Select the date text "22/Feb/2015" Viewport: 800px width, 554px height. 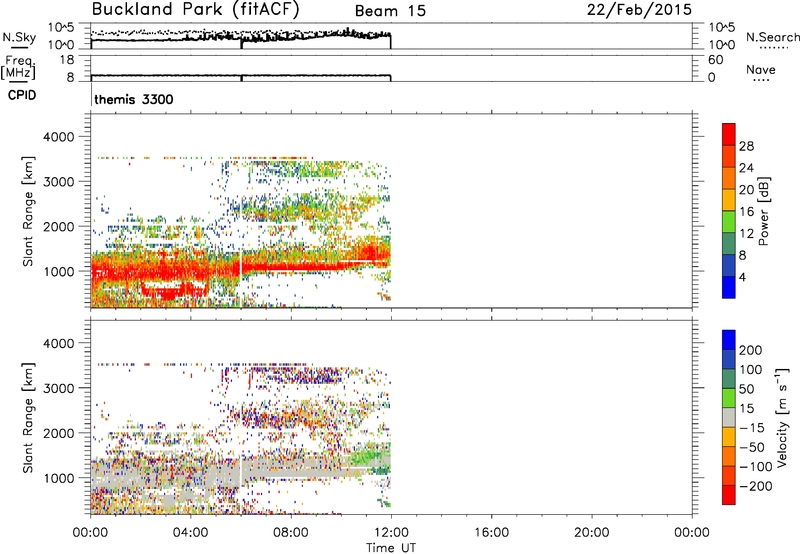point(639,9)
